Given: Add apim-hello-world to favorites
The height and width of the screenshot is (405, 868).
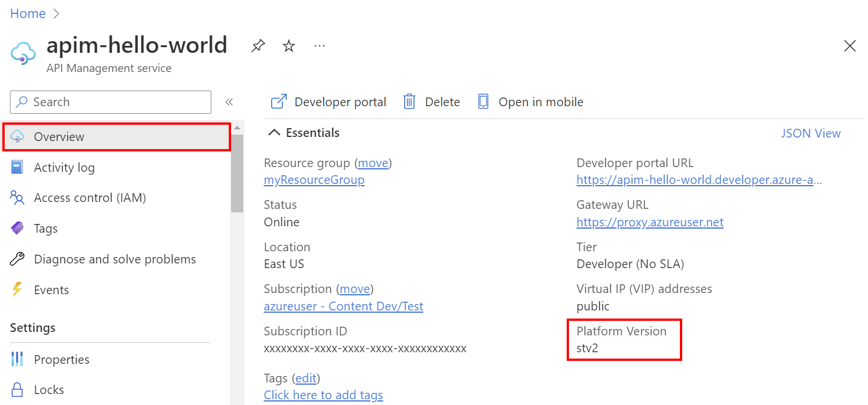Looking at the screenshot, I should [x=289, y=46].
